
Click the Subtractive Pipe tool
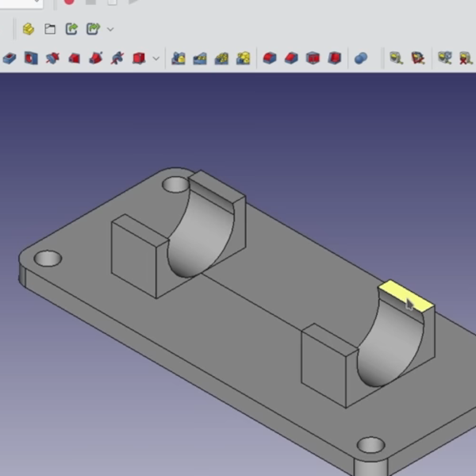[x=95, y=58]
